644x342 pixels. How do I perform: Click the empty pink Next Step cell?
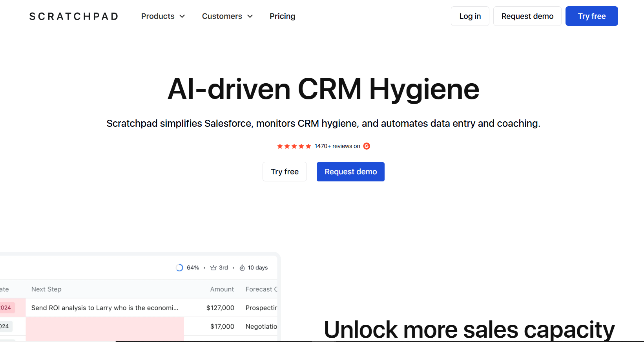click(105, 328)
